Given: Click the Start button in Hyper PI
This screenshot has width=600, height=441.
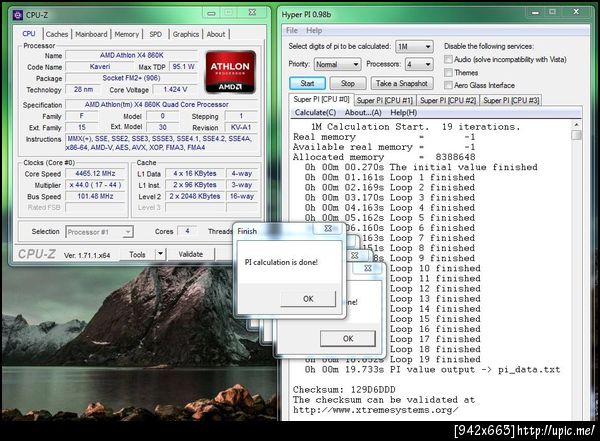Looking at the screenshot, I should pyautogui.click(x=307, y=83).
